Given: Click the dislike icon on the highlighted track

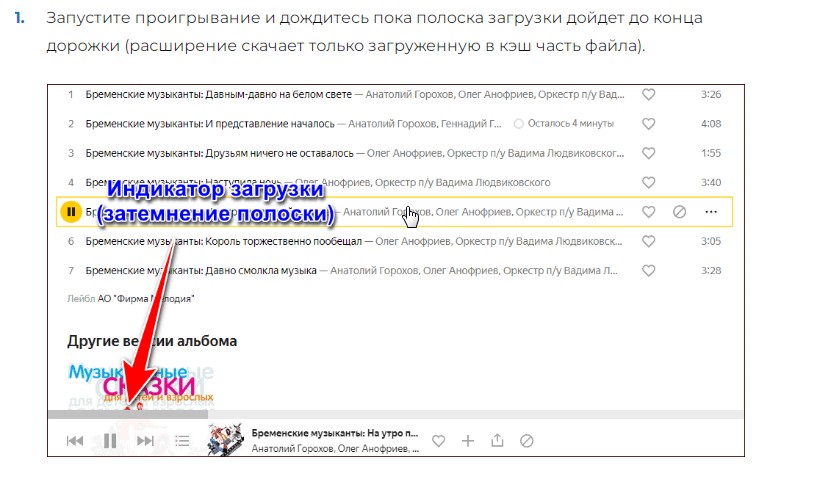Looking at the screenshot, I should tap(679, 212).
